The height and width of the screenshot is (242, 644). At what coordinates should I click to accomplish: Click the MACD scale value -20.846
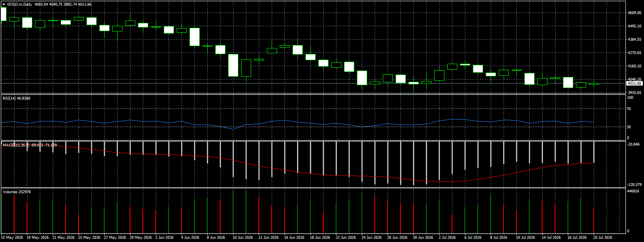(634, 144)
